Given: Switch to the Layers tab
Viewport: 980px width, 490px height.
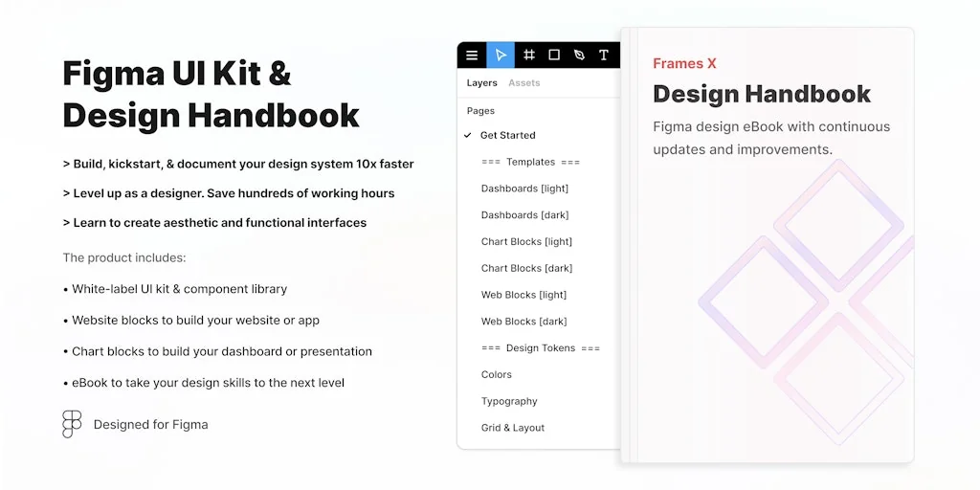Looking at the screenshot, I should 482,82.
